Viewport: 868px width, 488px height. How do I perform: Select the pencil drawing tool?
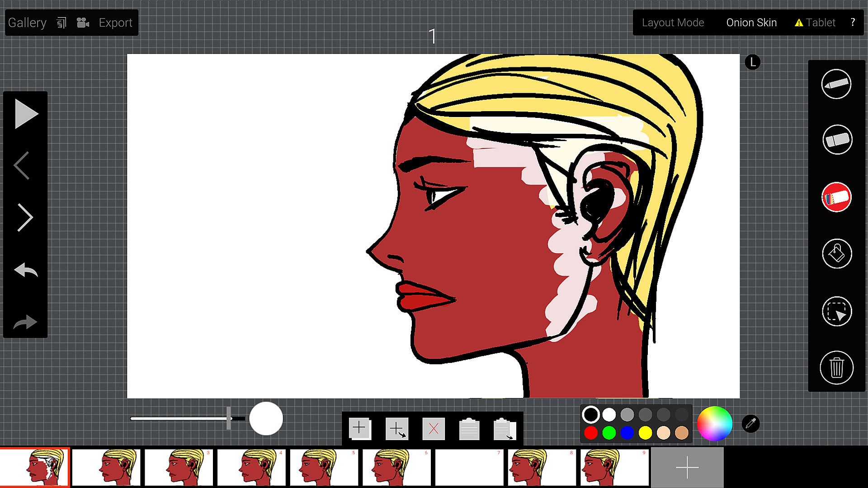tap(836, 84)
